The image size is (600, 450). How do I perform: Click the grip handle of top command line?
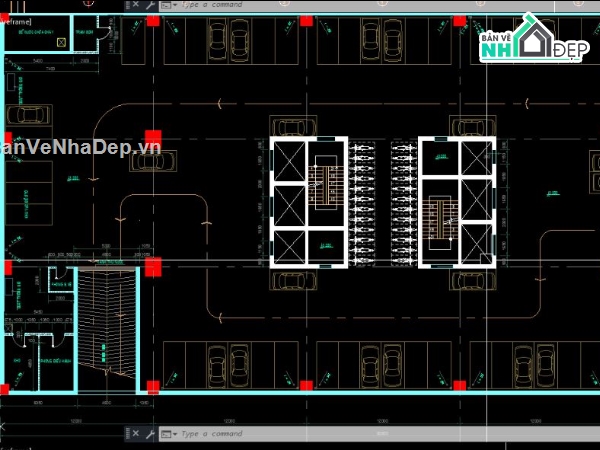[x=126, y=5]
